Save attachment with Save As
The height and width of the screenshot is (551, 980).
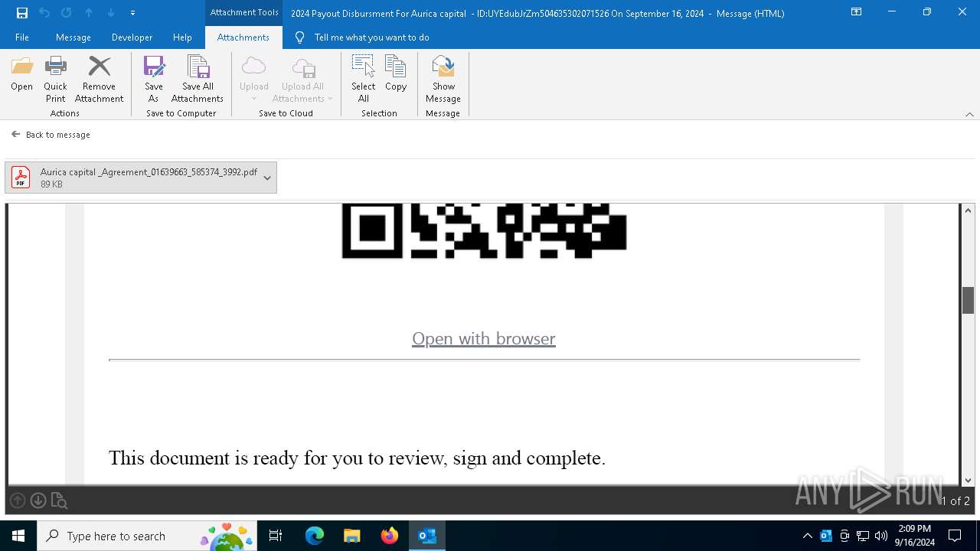click(154, 79)
